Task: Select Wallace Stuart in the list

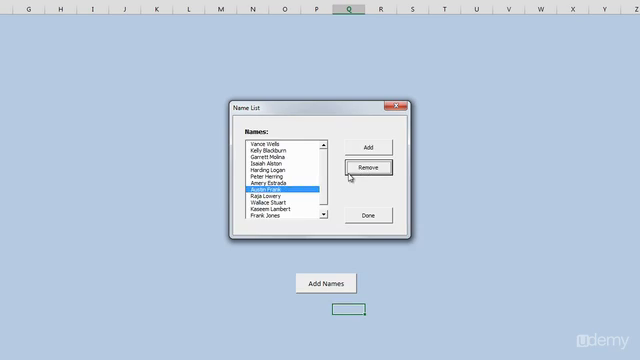Action: [282, 202]
